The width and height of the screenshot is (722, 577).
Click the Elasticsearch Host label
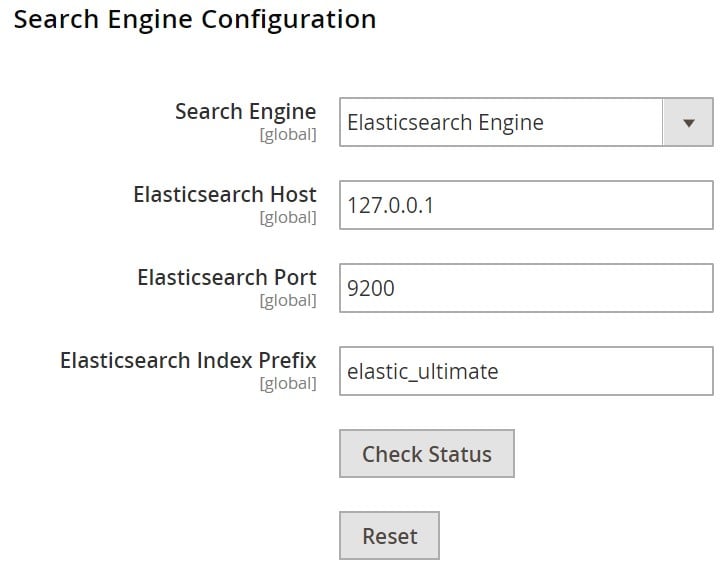(225, 194)
